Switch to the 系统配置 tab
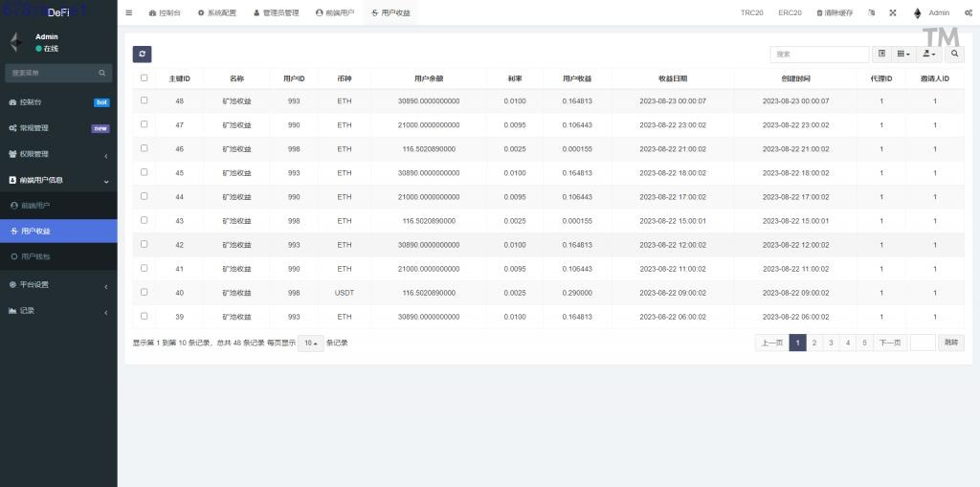980x487 pixels. (219, 12)
